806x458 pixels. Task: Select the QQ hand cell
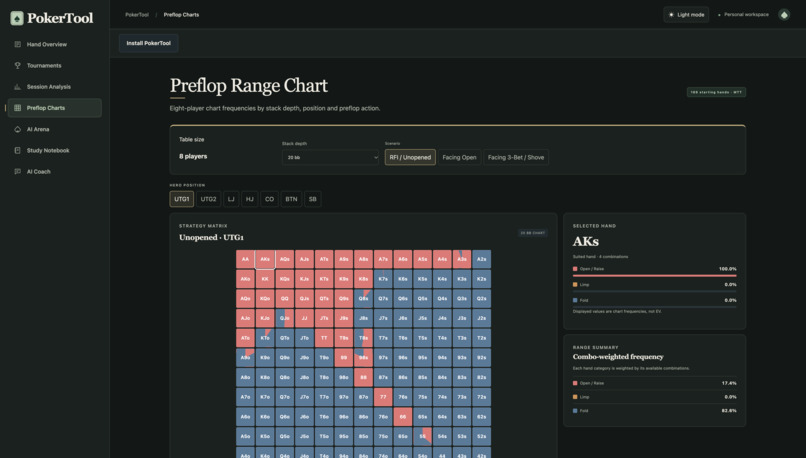[x=284, y=298]
